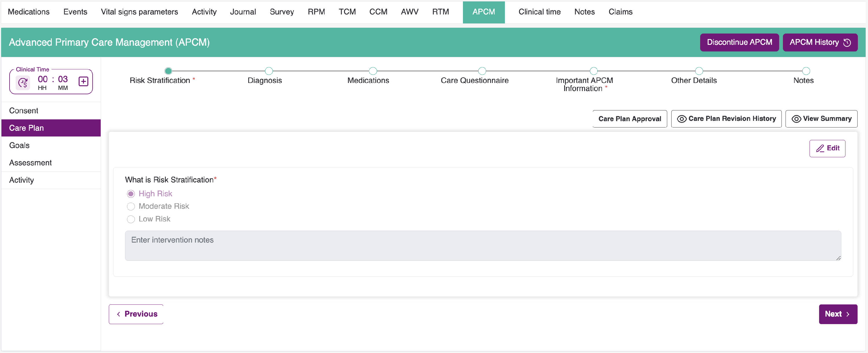The width and height of the screenshot is (868, 353).
Task: Click the View Summary eye icon
Action: (796, 119)
